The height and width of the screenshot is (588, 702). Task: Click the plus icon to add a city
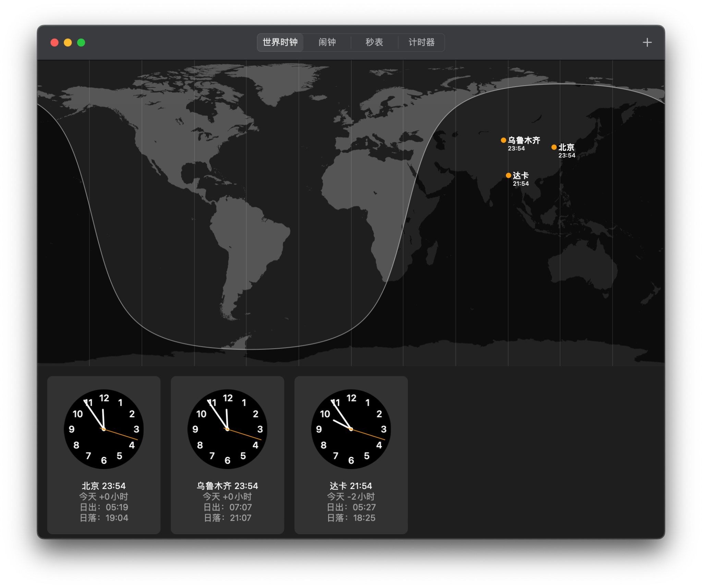(647, 42)
